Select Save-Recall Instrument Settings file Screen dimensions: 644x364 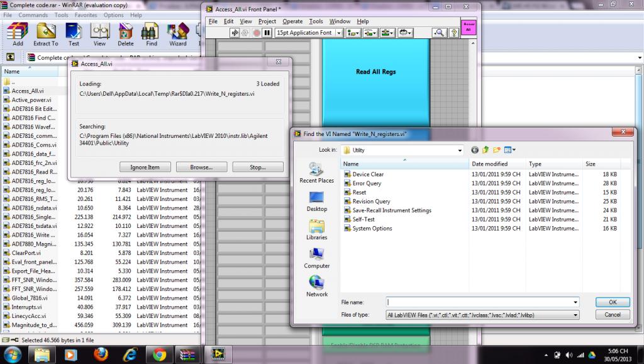[x=391, y=210]
